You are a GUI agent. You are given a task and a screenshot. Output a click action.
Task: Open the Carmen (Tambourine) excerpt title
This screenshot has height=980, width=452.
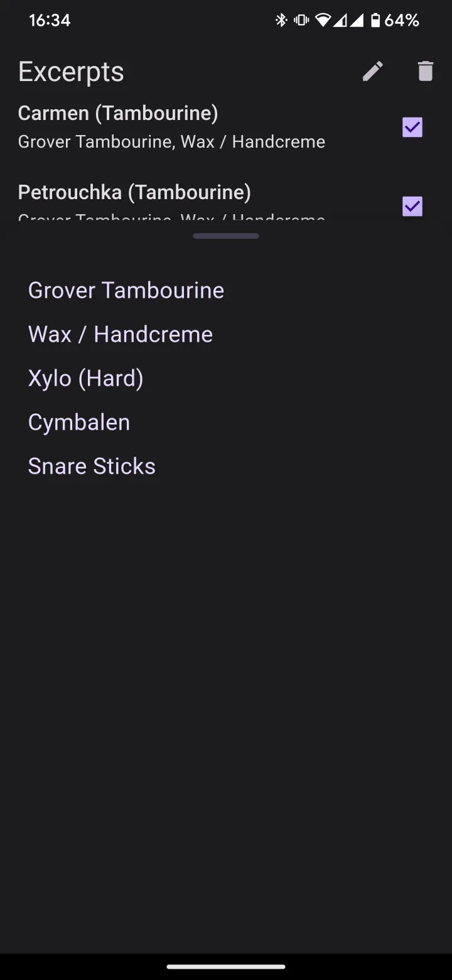118,113
